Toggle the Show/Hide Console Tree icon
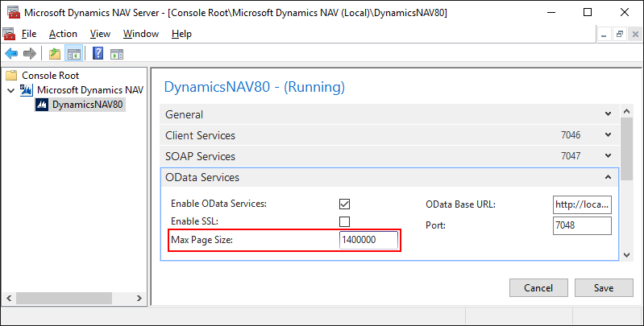Viewport: 644px width, 326px height. pyautogui.click(x=73, y=54)
